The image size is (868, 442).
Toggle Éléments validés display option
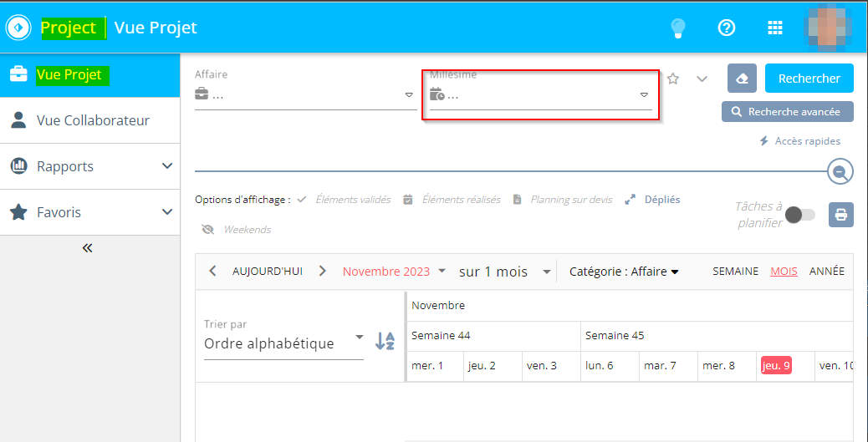(x=344, y=200)
